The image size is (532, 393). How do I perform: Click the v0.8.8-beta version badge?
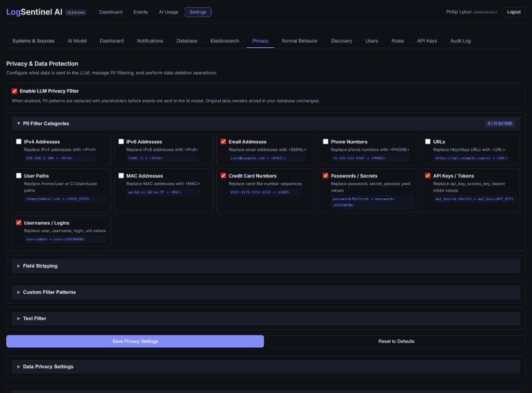click(x=76, y=12)
